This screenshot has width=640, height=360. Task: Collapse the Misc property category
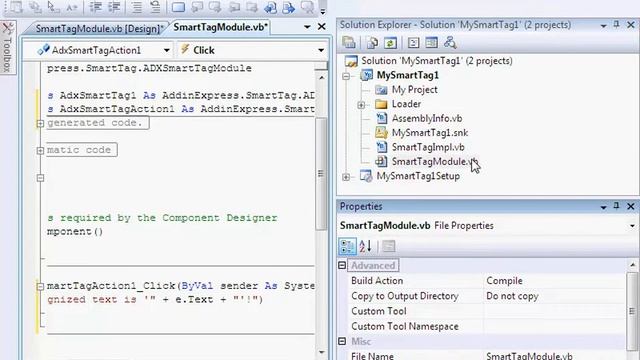pyautogui.click(x=342, y=341)
